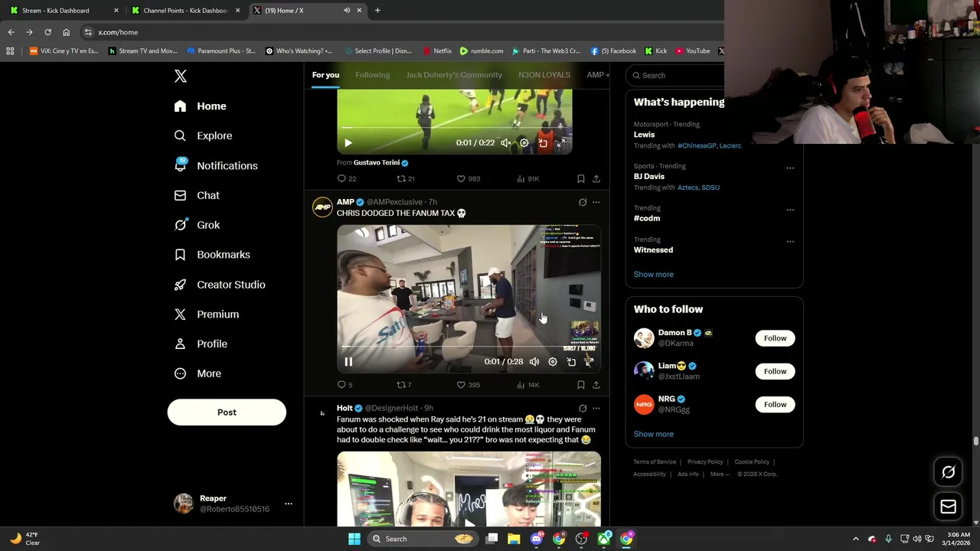Viewport: 980px width, 551px height.
Task: Reload the page in browser
Action: pyautogui.click(x=47, y=32)
